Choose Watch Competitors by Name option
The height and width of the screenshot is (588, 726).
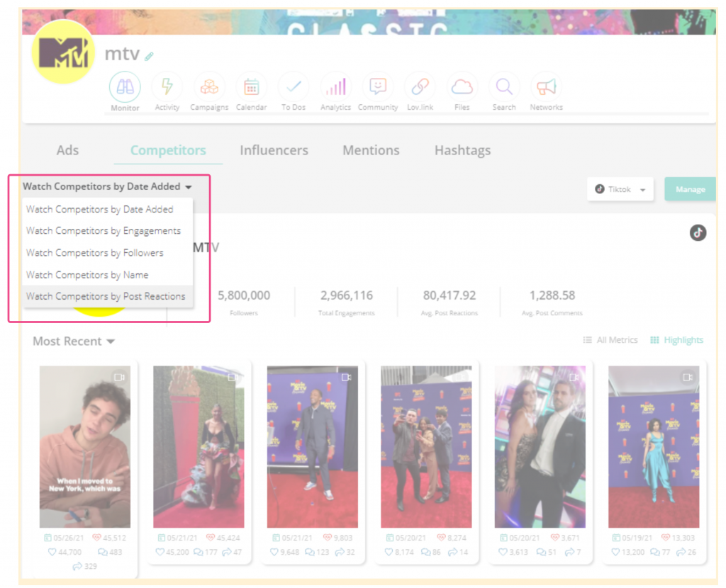pyautogui.click(x=108, y=275)
